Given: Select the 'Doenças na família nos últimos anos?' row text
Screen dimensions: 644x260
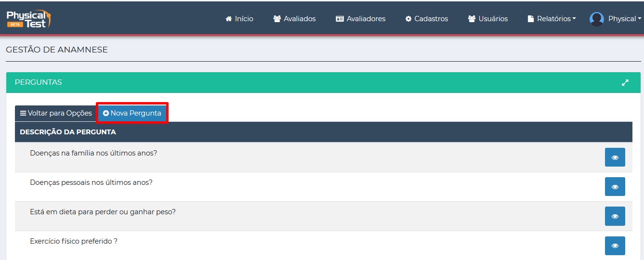Looking at the screenshot, I should [93, 153].
